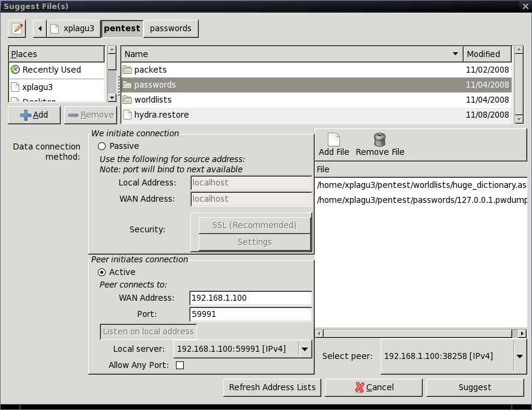Toggle the Allow Any Port checkbox

click(x=180, y=365)
